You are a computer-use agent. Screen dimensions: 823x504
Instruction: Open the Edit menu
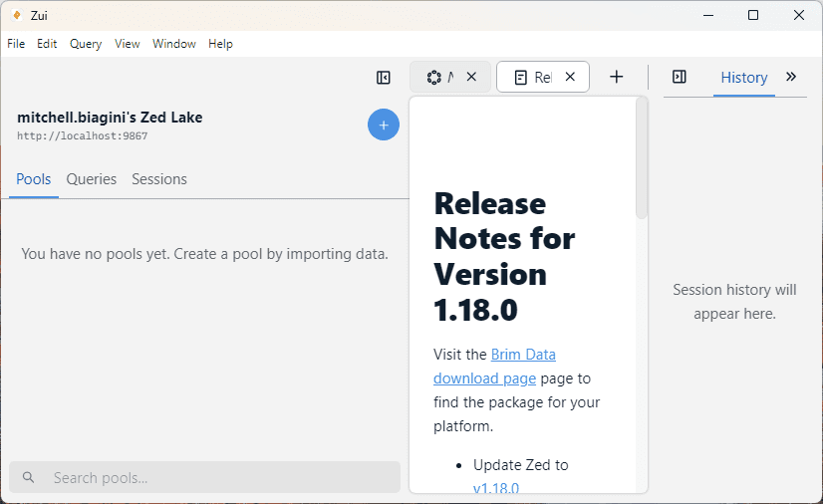tap(47, 44)
